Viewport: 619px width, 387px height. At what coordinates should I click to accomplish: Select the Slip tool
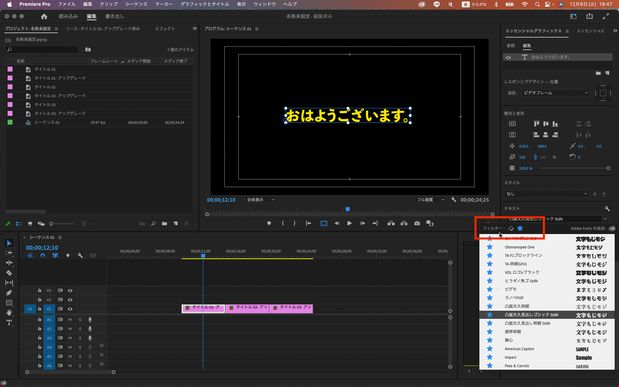click(x=9, y=283)
